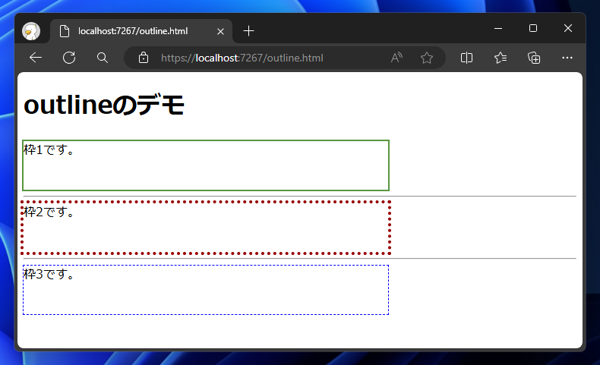Image resolution: width=600 pixels, height=365 pixels.
Task: Click the browser profile avatar icon
Action: pos(31,31)
